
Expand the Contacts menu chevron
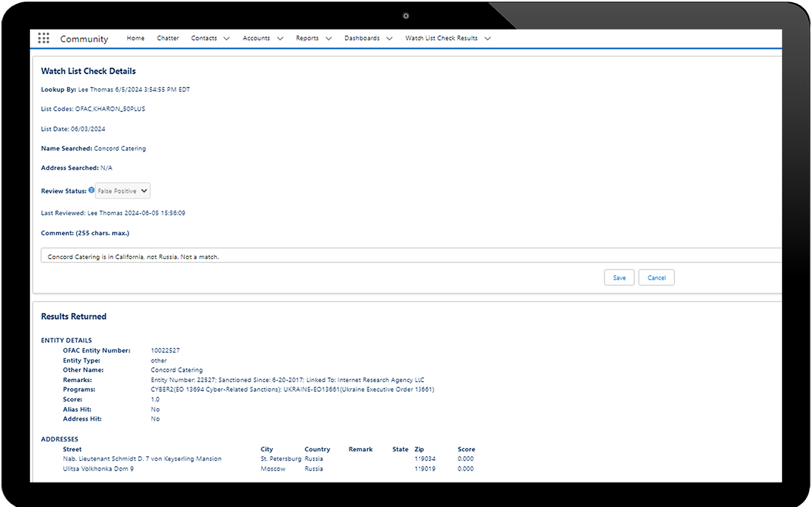click(x=226, y=39)
